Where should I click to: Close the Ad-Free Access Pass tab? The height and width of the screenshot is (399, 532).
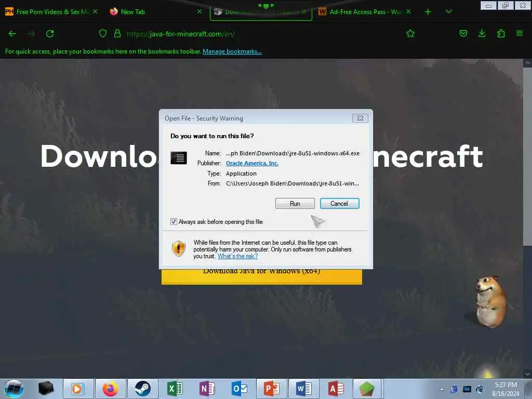pos(408,11)
